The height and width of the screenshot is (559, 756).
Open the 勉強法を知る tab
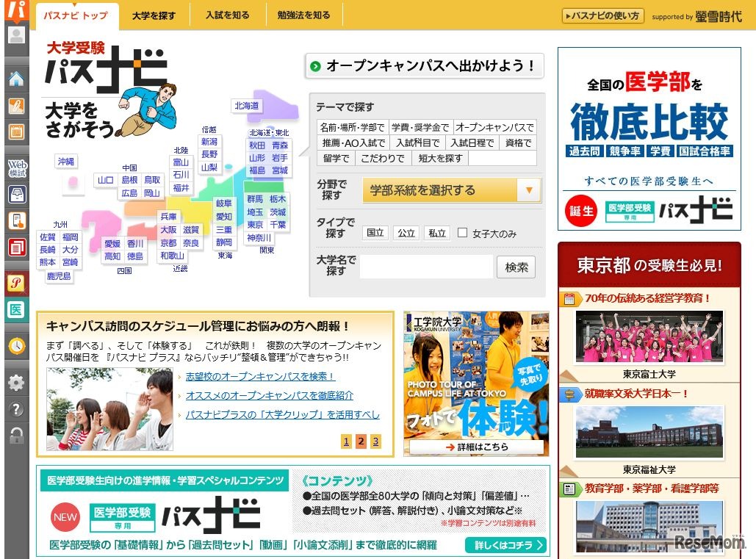[303, 15]
